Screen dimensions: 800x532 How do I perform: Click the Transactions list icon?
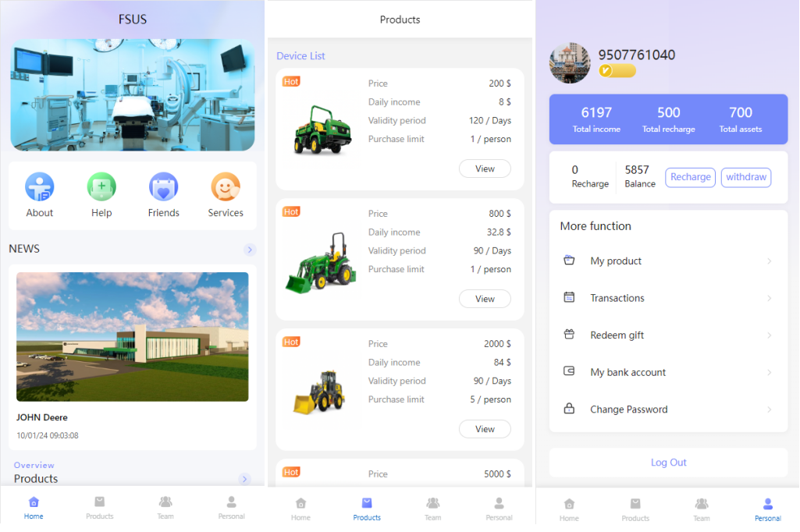(569, 297)
